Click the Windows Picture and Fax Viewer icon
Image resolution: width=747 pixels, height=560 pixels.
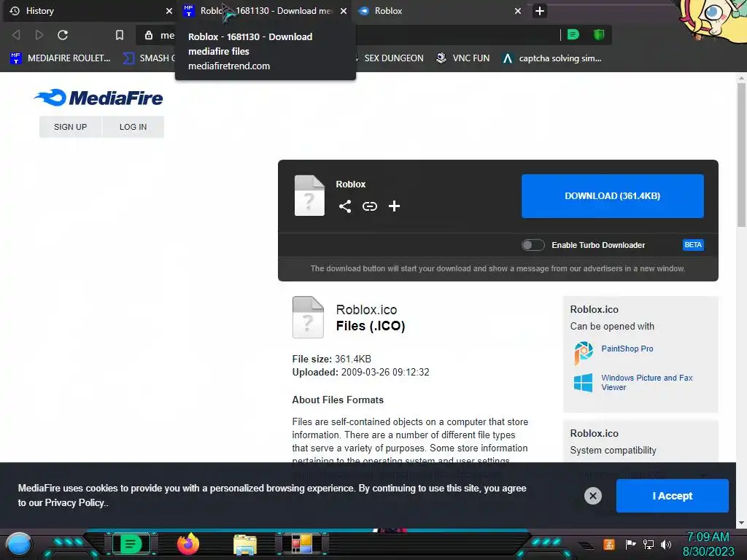(x=583, y=383)
